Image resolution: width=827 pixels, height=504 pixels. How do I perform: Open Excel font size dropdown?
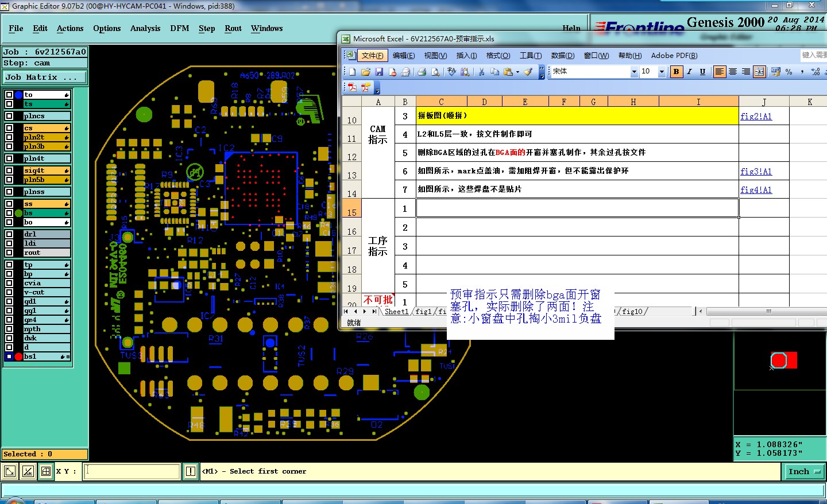(662, 72)
